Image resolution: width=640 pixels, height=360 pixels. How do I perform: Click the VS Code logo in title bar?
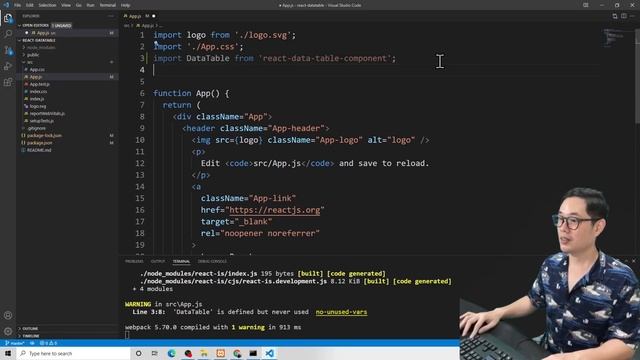(x=6, y=5)
